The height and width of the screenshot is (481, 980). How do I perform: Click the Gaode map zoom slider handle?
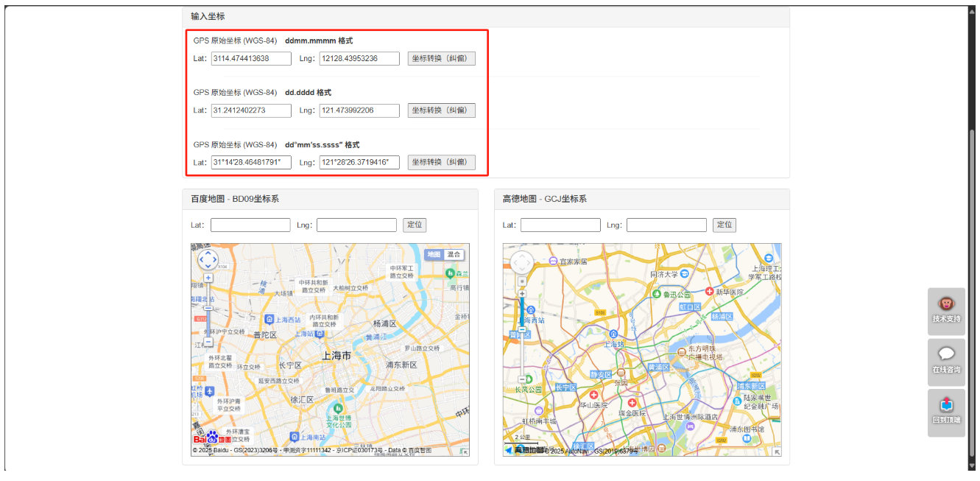tap(521, 329)
